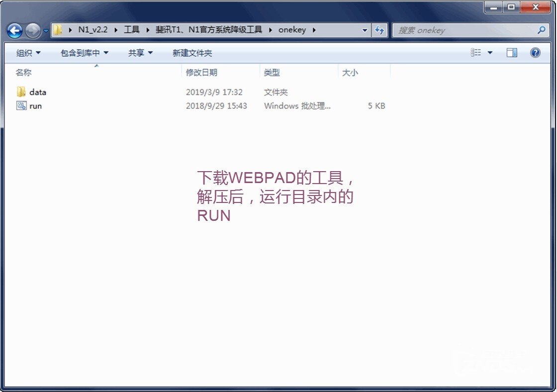Click the search magnifier icon
557x392 pixels.
coord(542,30)
